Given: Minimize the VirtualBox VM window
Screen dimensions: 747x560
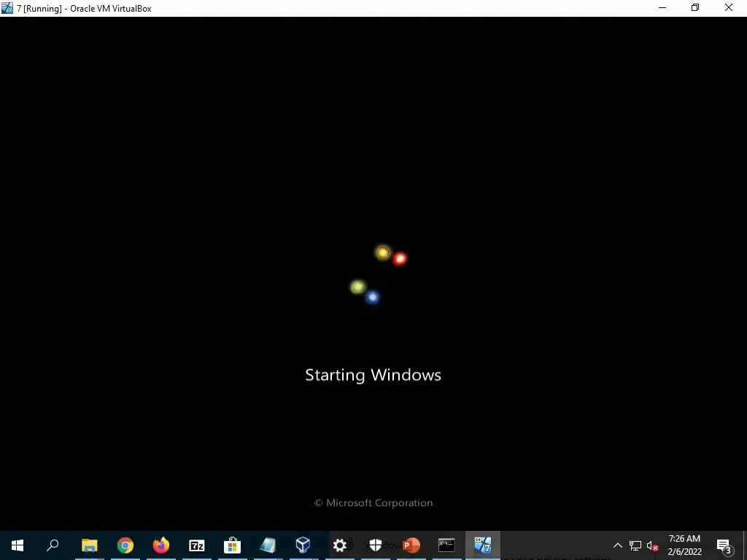Looking at the screenshot, I should click(x=662, y=7).
